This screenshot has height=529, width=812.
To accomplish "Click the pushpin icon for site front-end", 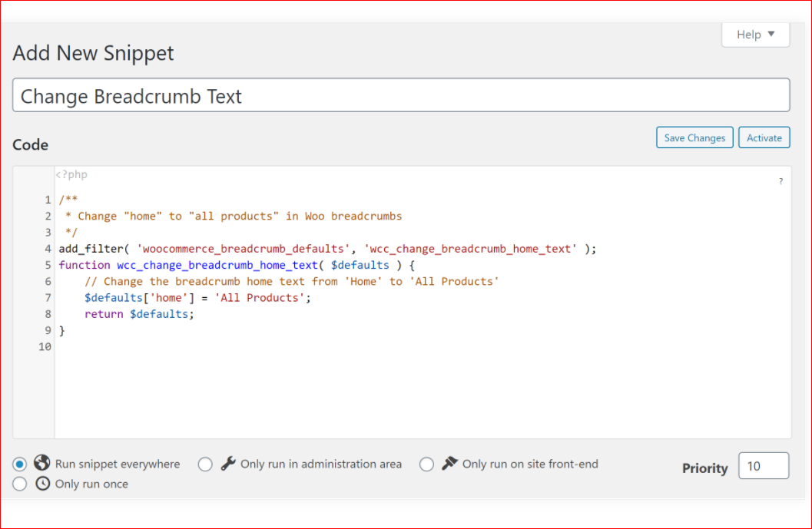I will coord(449,464).
